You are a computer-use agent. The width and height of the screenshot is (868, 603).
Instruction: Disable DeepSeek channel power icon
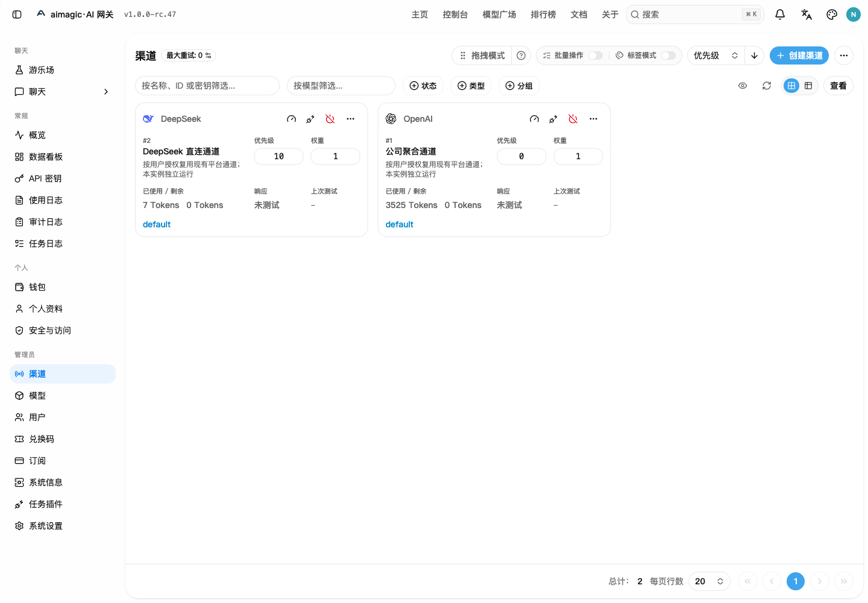pos(330,119)
